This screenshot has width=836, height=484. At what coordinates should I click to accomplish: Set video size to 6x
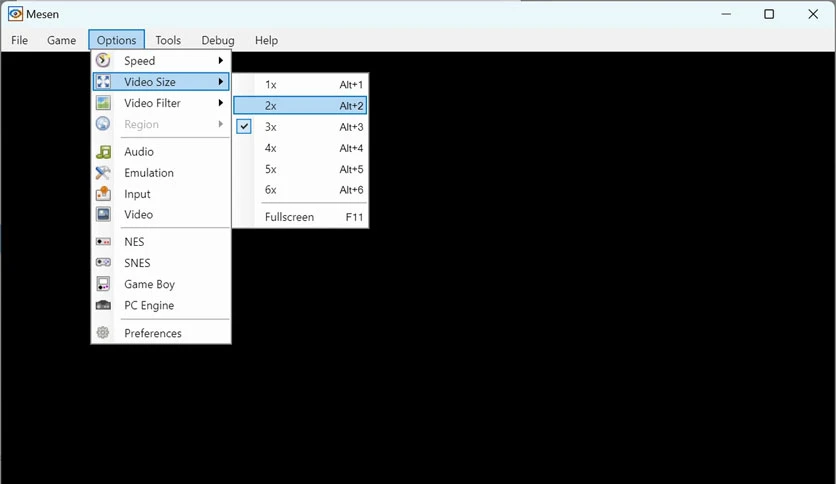[x=300, y=190]
